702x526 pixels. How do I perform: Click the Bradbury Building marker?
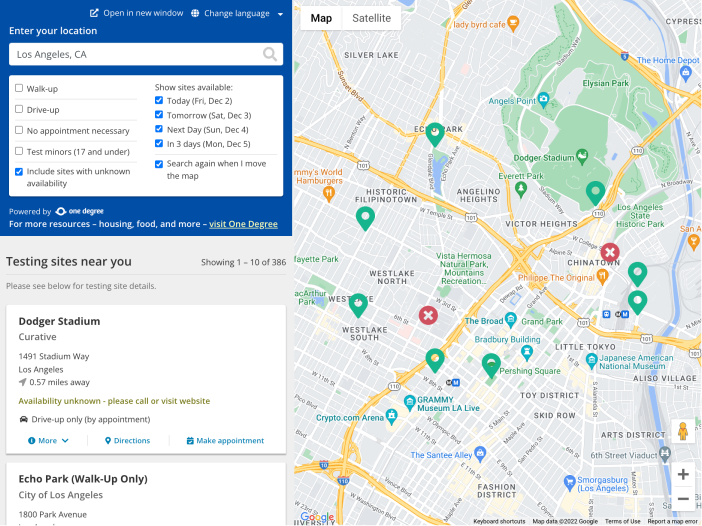(527, 353)
